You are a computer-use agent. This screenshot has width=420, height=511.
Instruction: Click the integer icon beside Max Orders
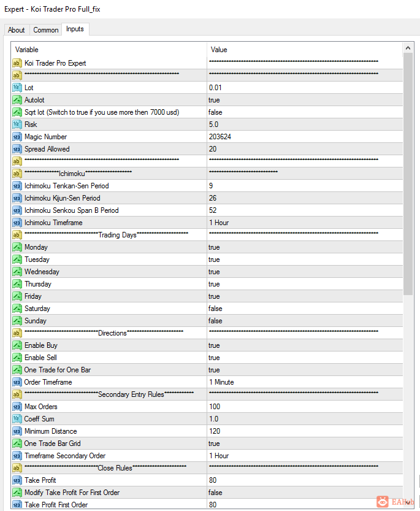pos(17,407)
